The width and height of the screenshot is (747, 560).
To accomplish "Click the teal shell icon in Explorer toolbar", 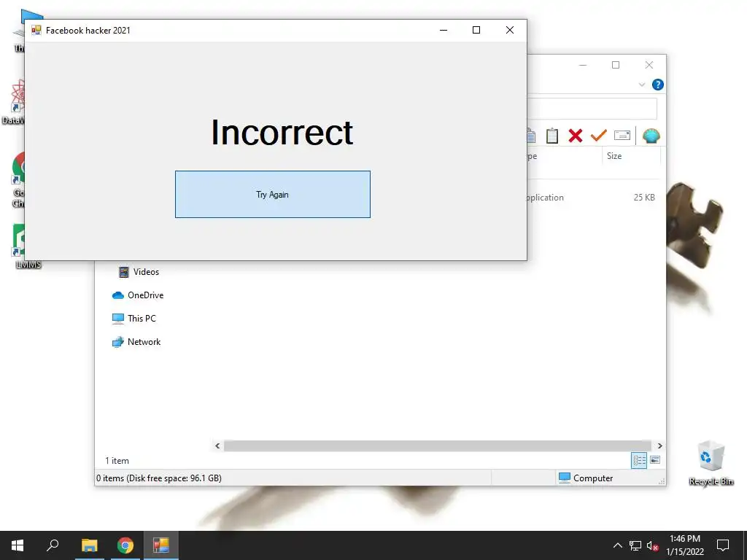I will click(x=651, y=136).
